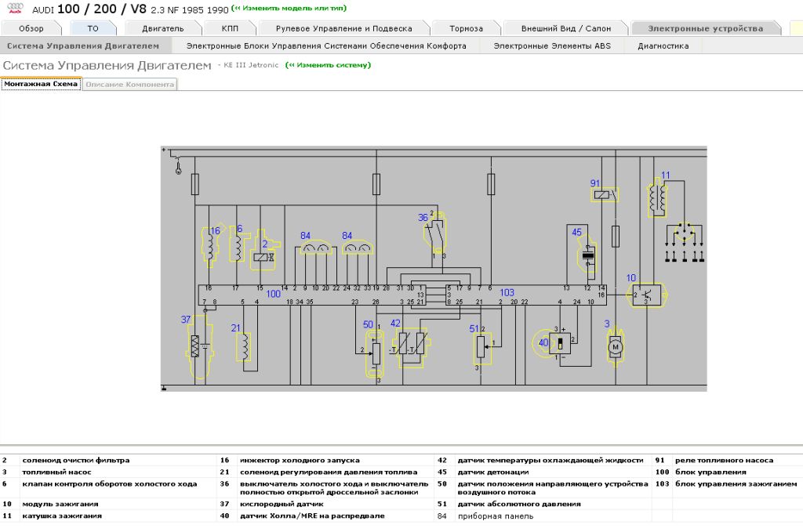Select fuel pump motor symbol 3
The image size is (803, 532).
(615, 347)
